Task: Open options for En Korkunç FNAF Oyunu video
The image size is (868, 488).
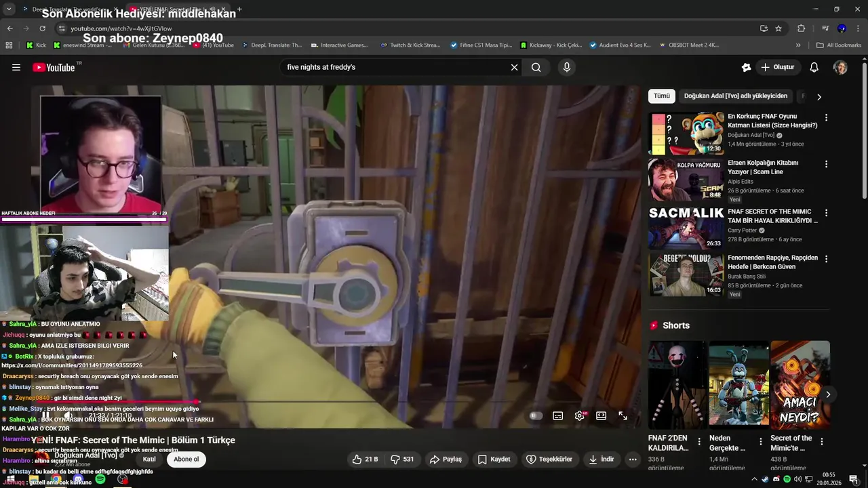Action: [x=826, y=118]
